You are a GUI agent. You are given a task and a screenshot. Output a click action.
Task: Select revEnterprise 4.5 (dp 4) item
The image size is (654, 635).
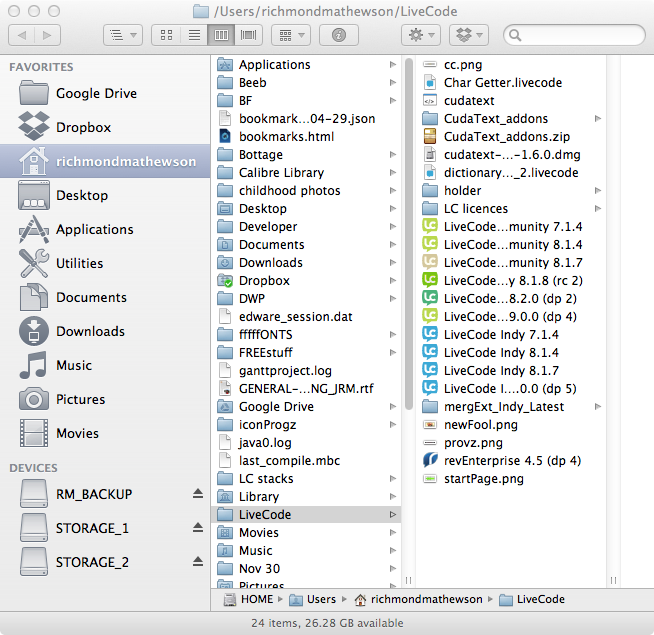(512, 461)
